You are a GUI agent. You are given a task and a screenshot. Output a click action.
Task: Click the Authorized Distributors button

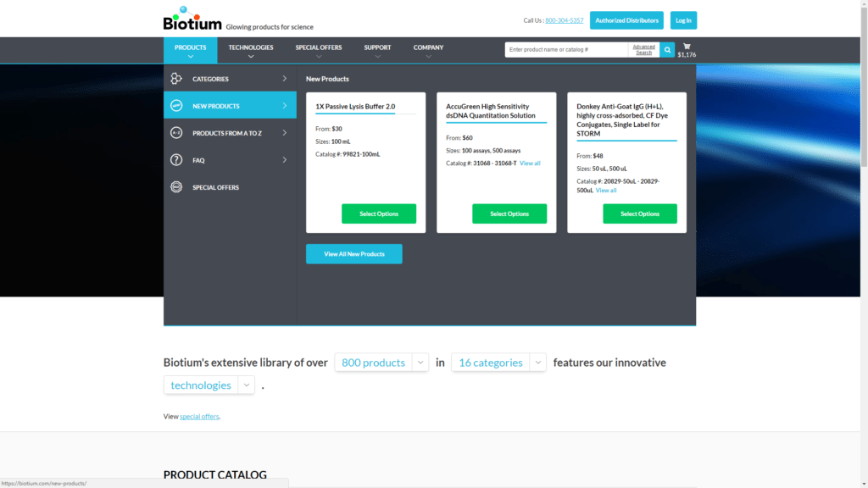[x=626, y=20]
